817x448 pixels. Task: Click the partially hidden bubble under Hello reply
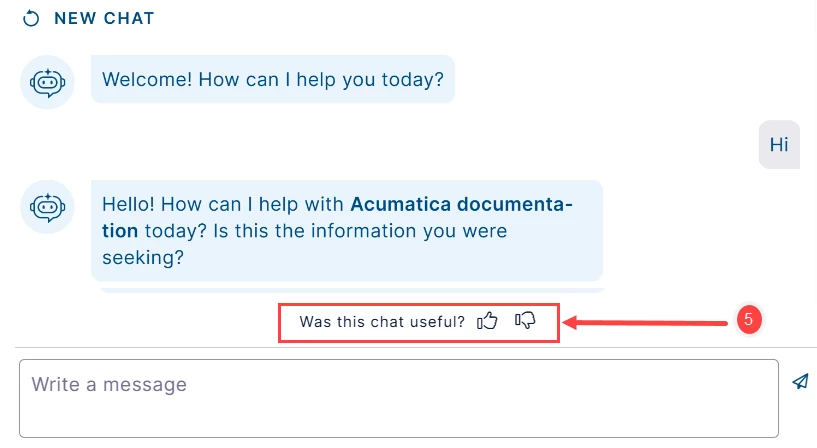352,290
